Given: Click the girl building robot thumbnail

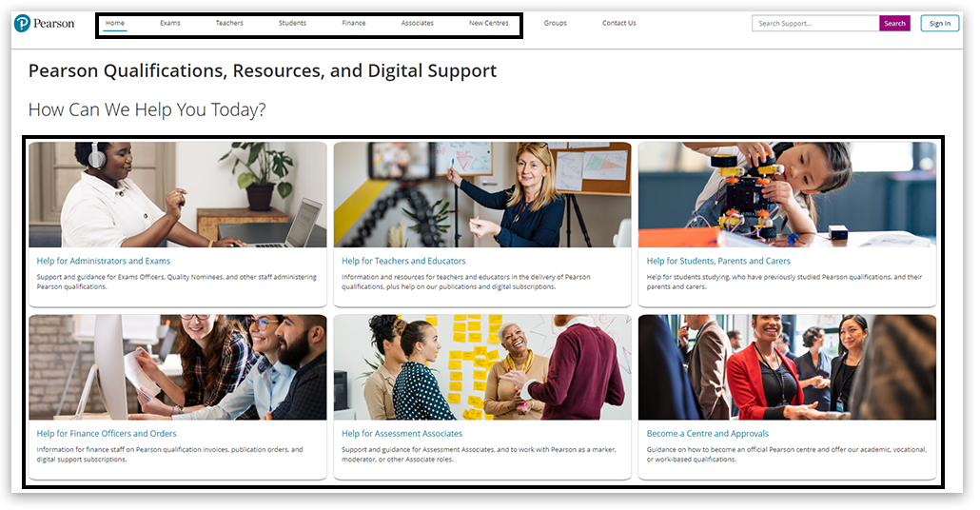Looking at the screenshot, I should [x=787, y=194].
